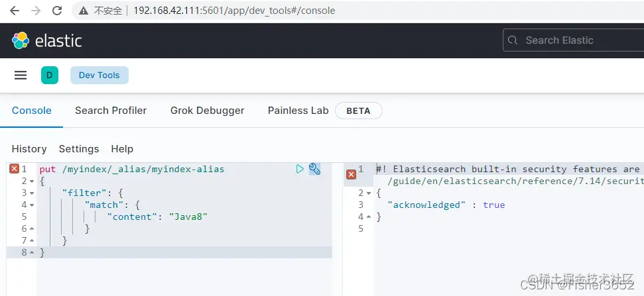Viewport: 644px width, 296px height.
Task: Click the fold arrow on editor line 8
Action: coord(32,252)
